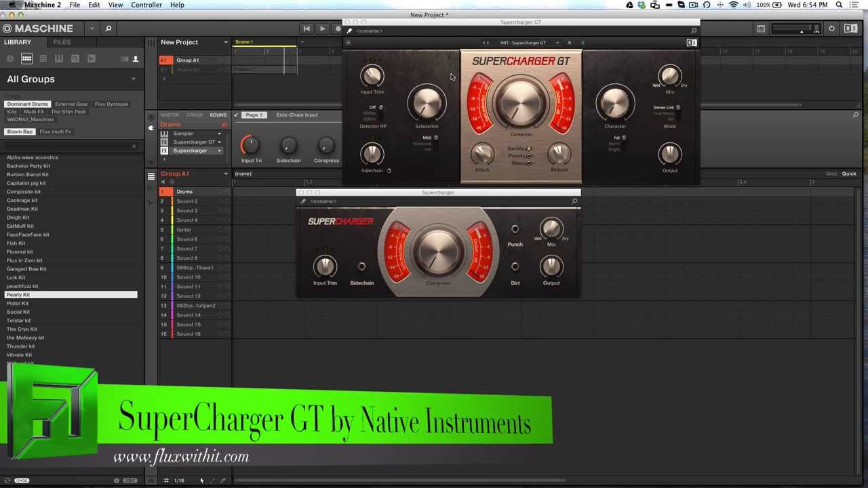
Task: Enable Dirt in Supercharger window
Action: pos(515,267)
